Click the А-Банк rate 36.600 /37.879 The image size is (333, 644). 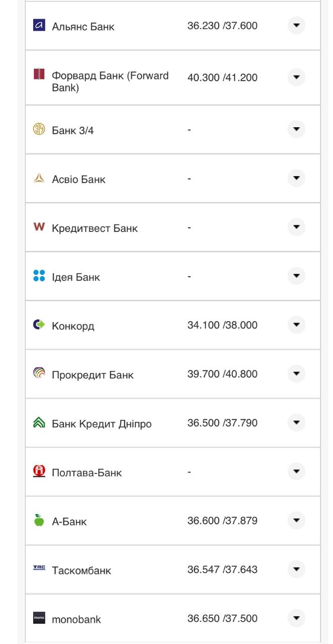tap(222, 521)
